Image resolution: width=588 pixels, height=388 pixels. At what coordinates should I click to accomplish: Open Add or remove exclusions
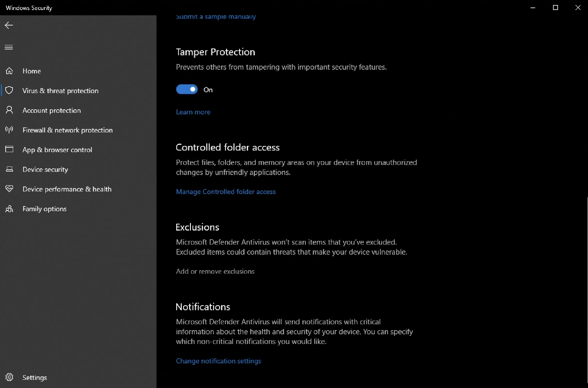[215, 271]
